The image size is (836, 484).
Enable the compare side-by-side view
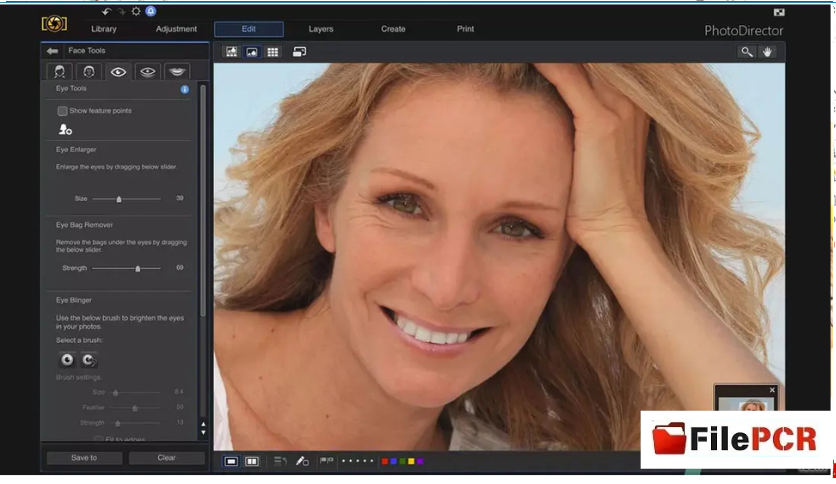pos(252,461)
